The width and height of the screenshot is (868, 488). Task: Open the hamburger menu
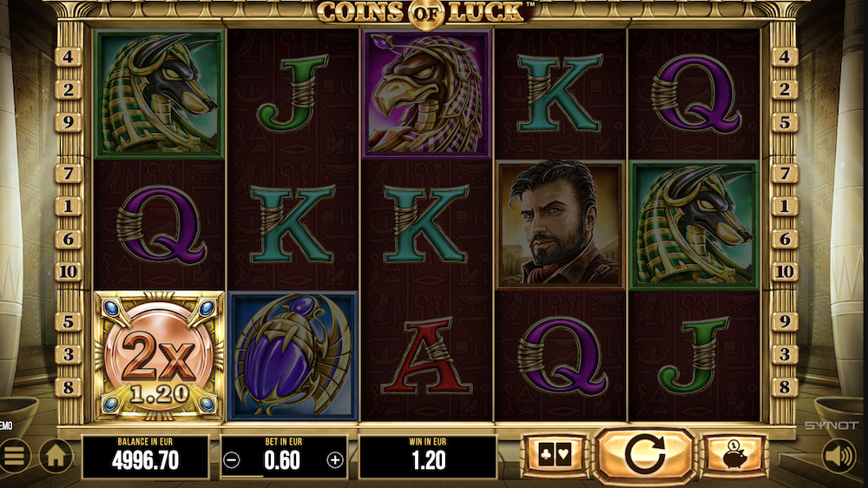[14, 455]
